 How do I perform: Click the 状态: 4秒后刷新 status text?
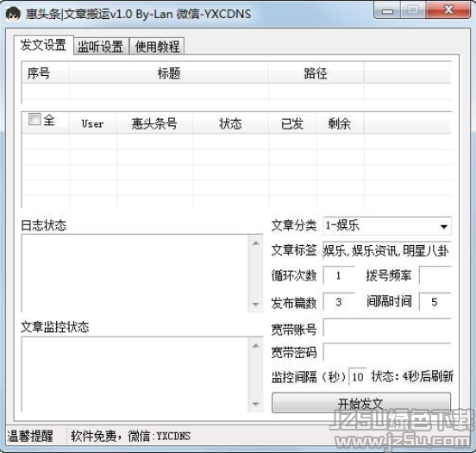pos(412,377)
